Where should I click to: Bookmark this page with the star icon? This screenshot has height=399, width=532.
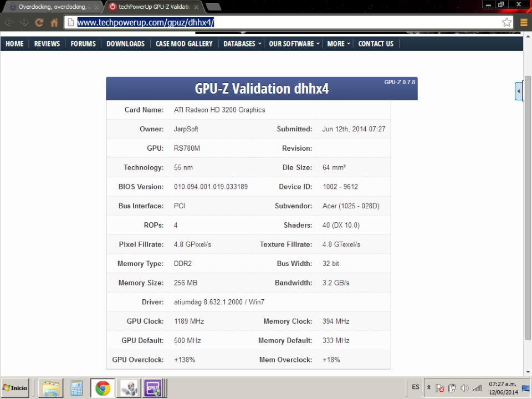(507, 22)
